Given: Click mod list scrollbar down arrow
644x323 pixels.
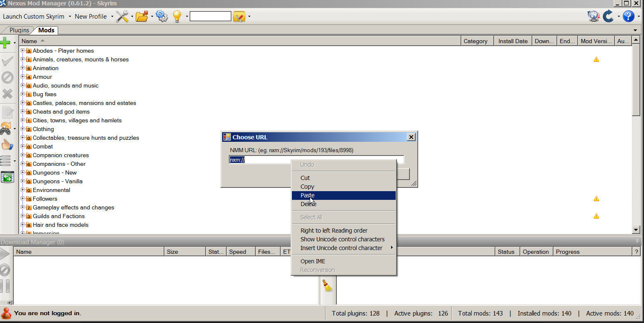Looking at the screenshot, I should click(636, 230).
